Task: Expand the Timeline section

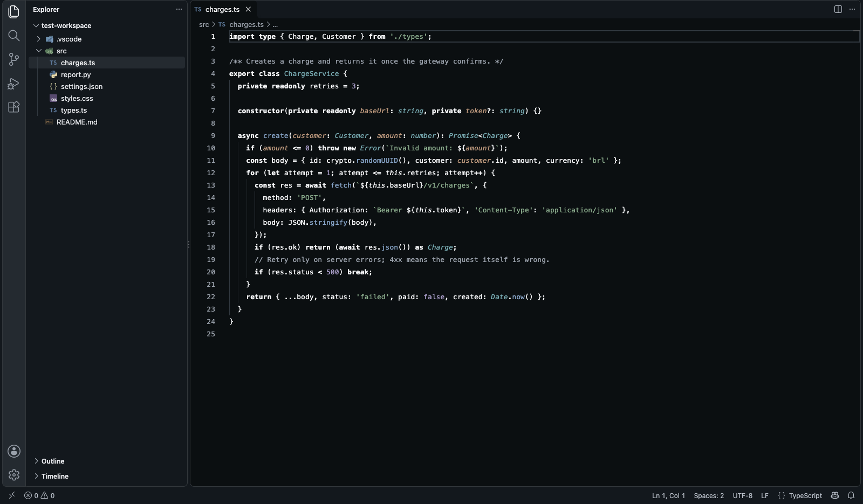Action: pyautogui.click(x=107, y=476)
